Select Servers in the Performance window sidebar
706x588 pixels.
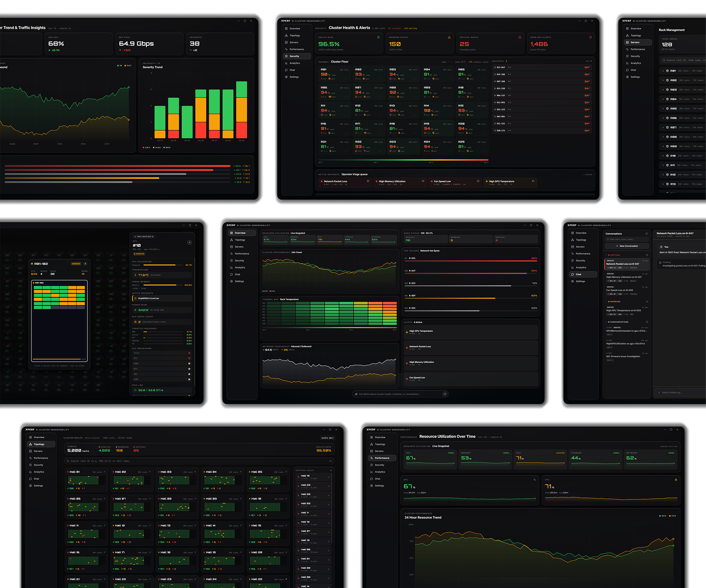pos(382,451)
